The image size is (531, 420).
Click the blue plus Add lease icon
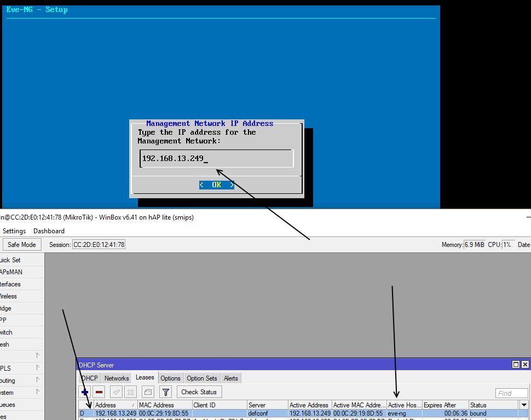point(85,392)
